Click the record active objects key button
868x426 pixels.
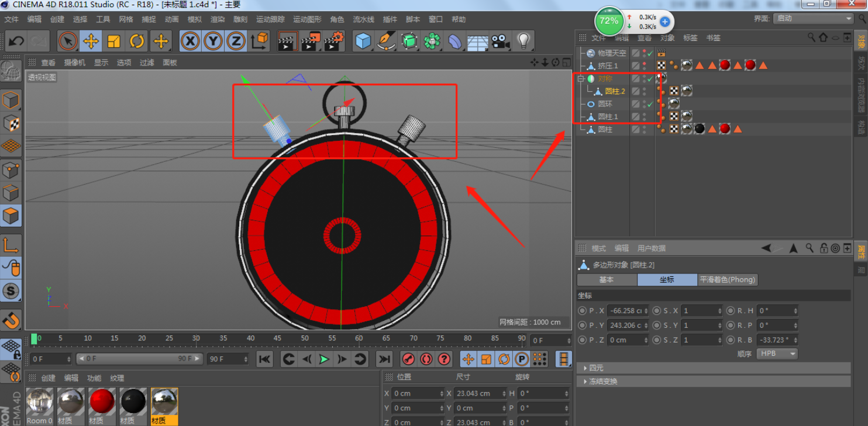click(408, 359)
